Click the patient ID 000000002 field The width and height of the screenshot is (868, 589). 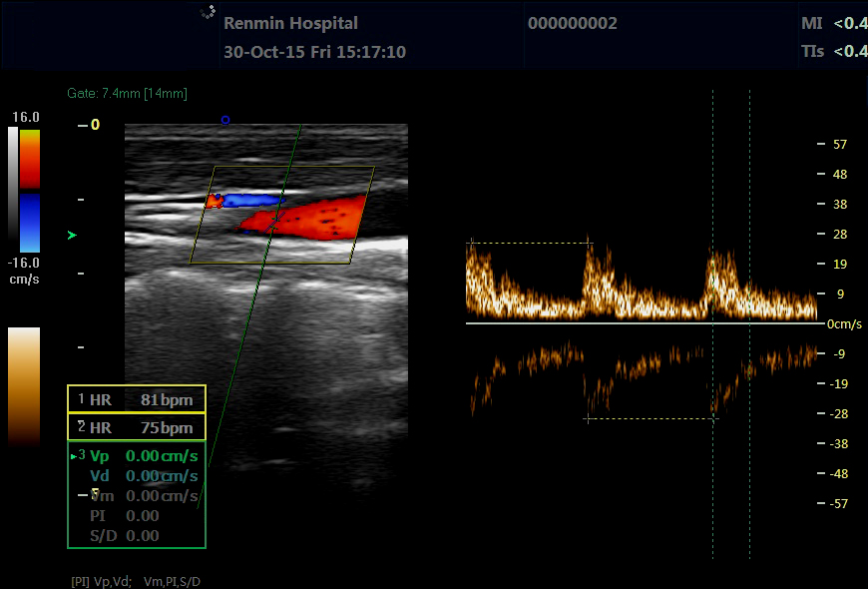point(572,23)
